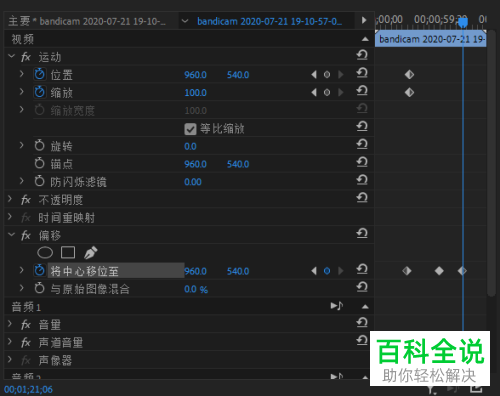Screen dimensions: 500x396
Task: Reset the 缩放 parameter
Action: point(362,91)
